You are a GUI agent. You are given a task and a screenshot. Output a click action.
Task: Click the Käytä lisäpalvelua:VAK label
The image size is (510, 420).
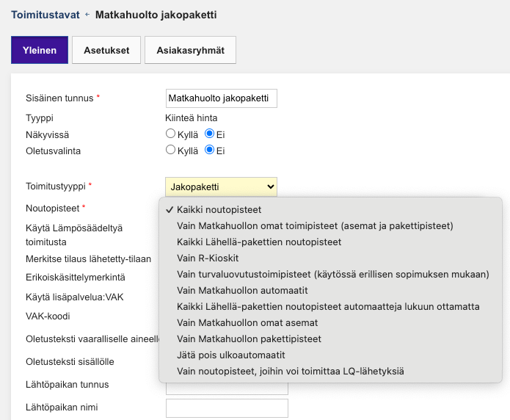click(75, 297)
